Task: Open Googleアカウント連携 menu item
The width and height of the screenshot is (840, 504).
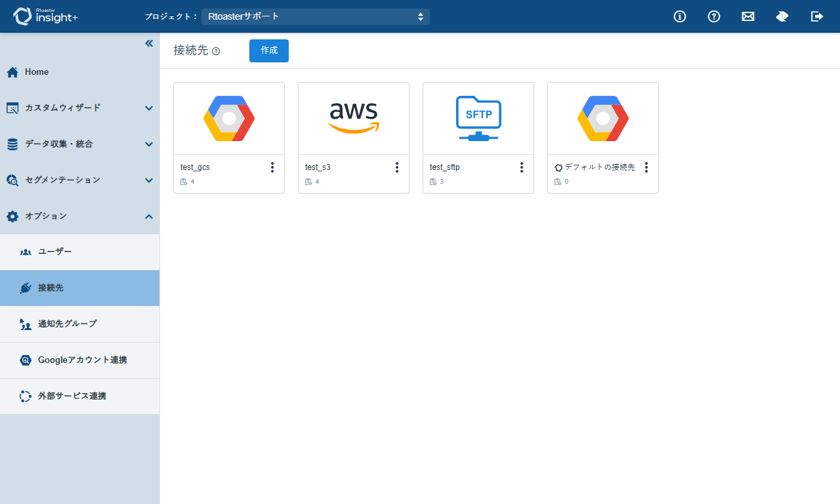Action: 79,360
